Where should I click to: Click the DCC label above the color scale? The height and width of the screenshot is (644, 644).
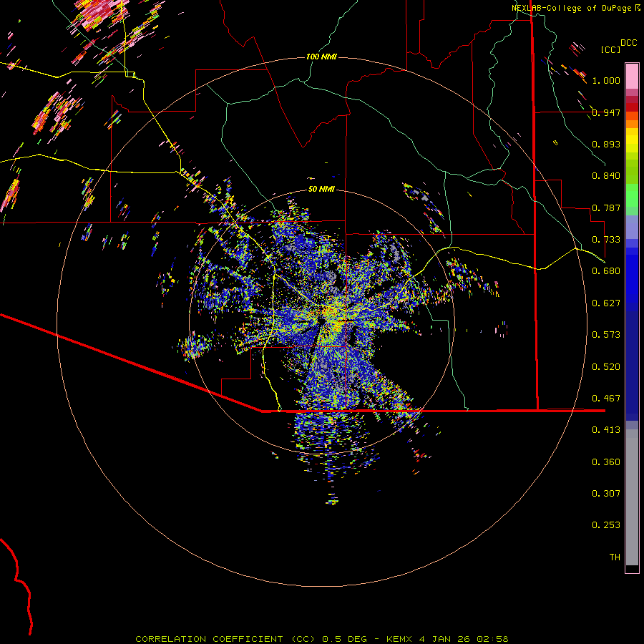(628, 43)
